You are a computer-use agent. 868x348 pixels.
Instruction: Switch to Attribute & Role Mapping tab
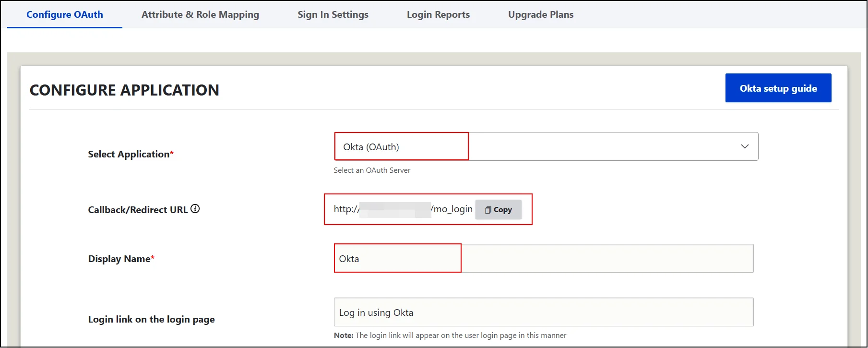click(200, 14)
